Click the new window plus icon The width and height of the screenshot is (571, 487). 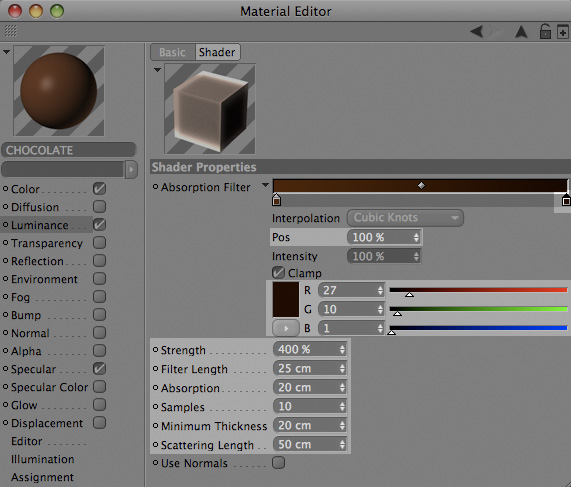click(x=563, y=31)
